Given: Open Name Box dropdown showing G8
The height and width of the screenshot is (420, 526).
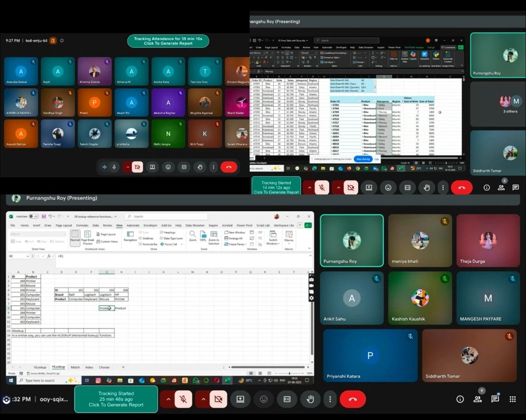Looking at the screenshot, I should click(28, 256).
